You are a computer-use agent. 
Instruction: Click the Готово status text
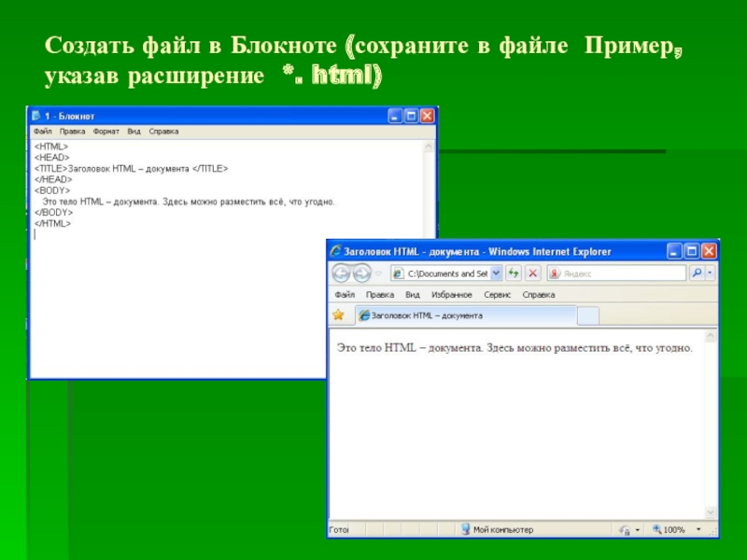(339, 529)
